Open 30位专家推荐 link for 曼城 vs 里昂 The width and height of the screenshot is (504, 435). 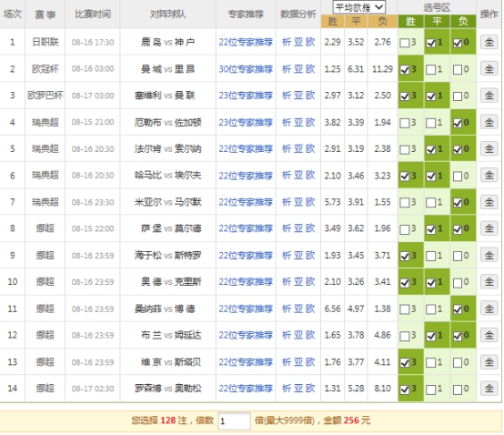point(246,69)
